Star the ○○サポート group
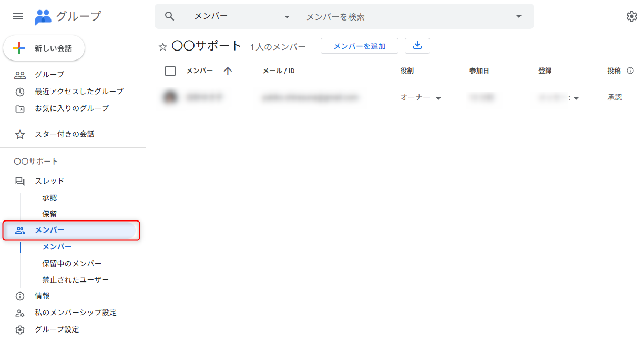 coord(163,47)
